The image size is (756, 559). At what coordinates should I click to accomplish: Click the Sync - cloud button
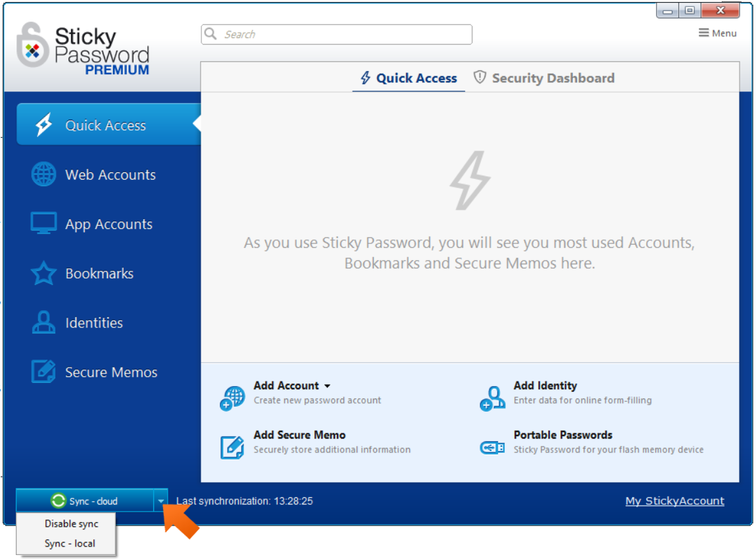tap(85, 500)
